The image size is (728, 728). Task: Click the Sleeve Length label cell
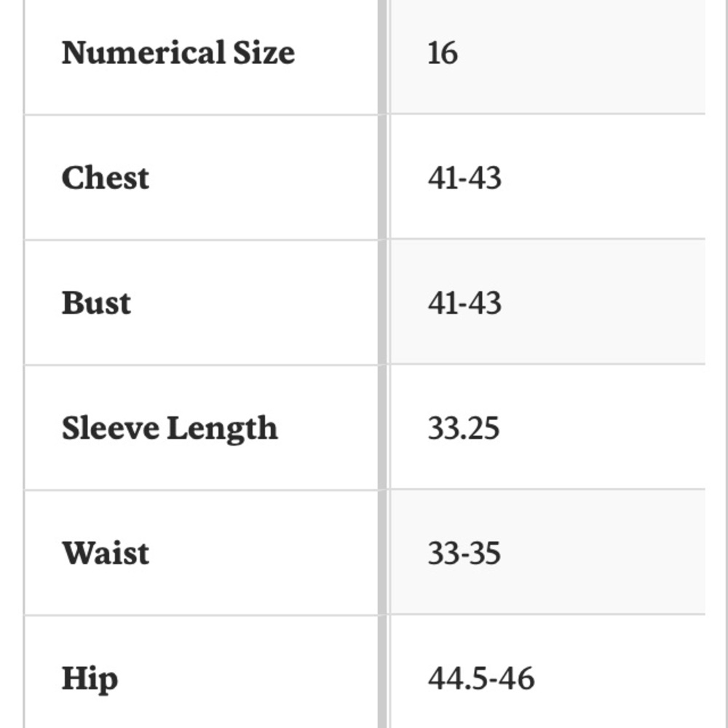point(170,429)
